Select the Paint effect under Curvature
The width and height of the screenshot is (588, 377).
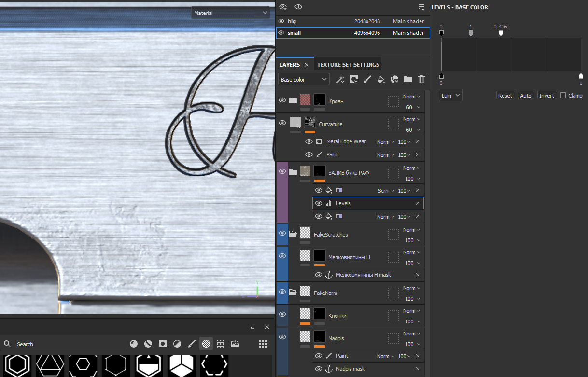pos(364,154)
